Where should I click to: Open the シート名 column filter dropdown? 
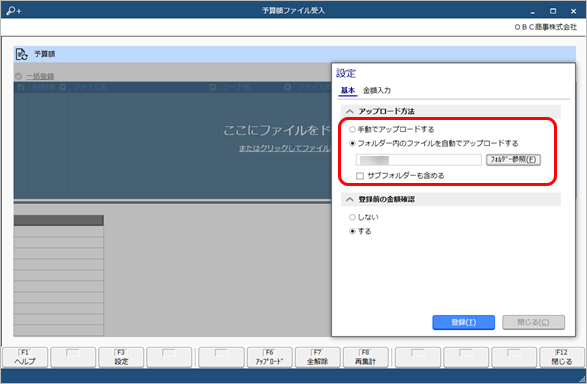pyautogui.click(x=288, y=87)
